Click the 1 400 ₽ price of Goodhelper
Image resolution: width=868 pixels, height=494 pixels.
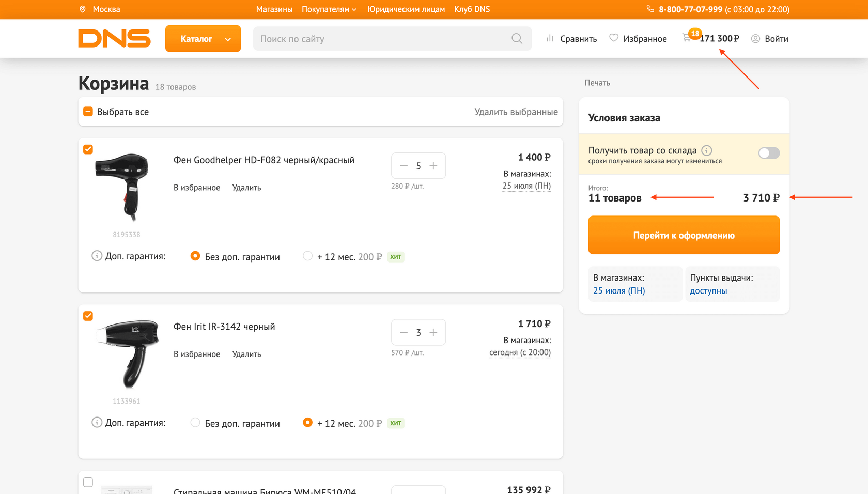[534, 157]
